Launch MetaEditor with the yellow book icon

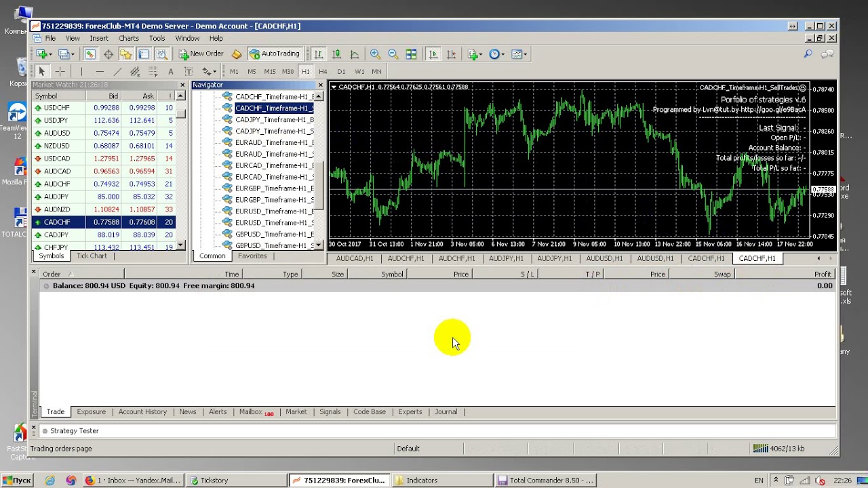pyautogui.click(x=237, y=54)
